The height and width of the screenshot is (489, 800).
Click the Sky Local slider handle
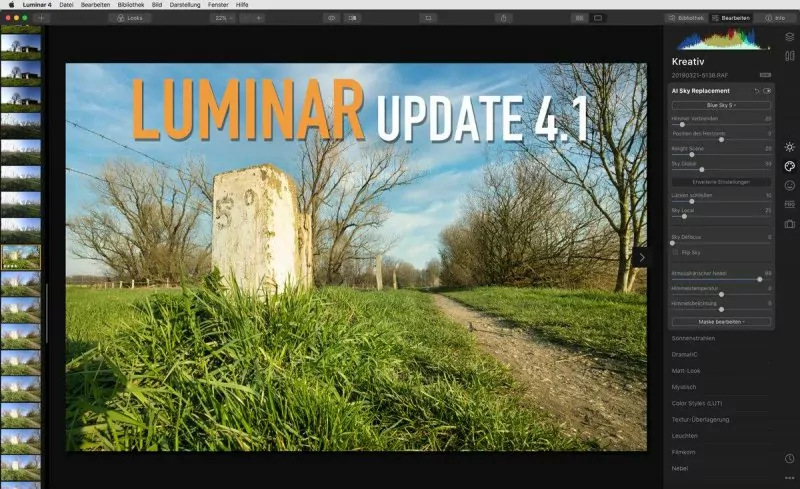684,216
